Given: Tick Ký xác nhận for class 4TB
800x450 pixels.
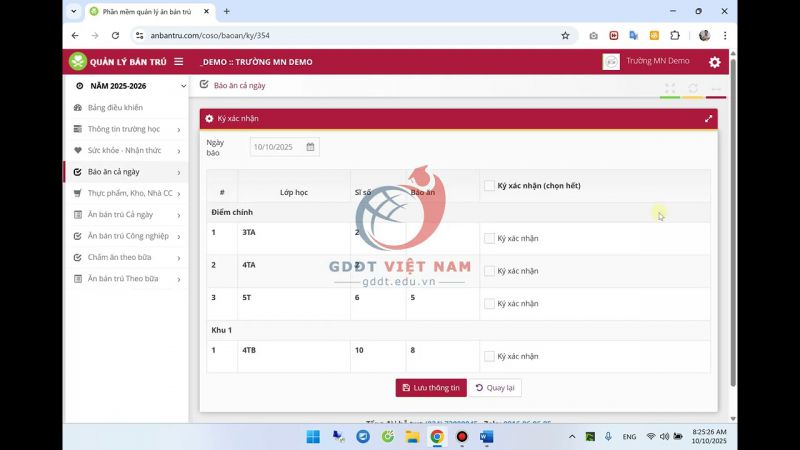Looking at the screenshot, I should pyautogui.click(x=489, y=356).
